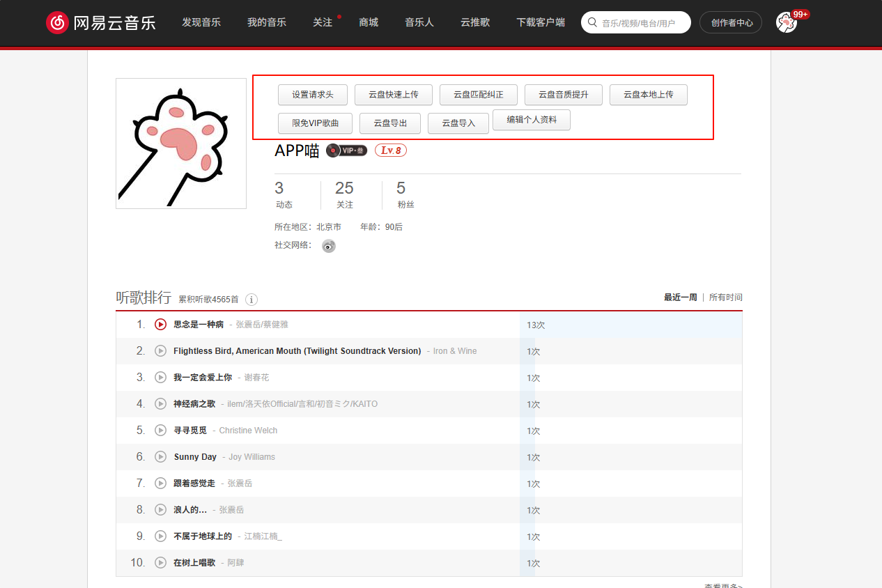Open artist link 张震岳/蔡健雅
This screenshot has height=588, width=882.
262,325
